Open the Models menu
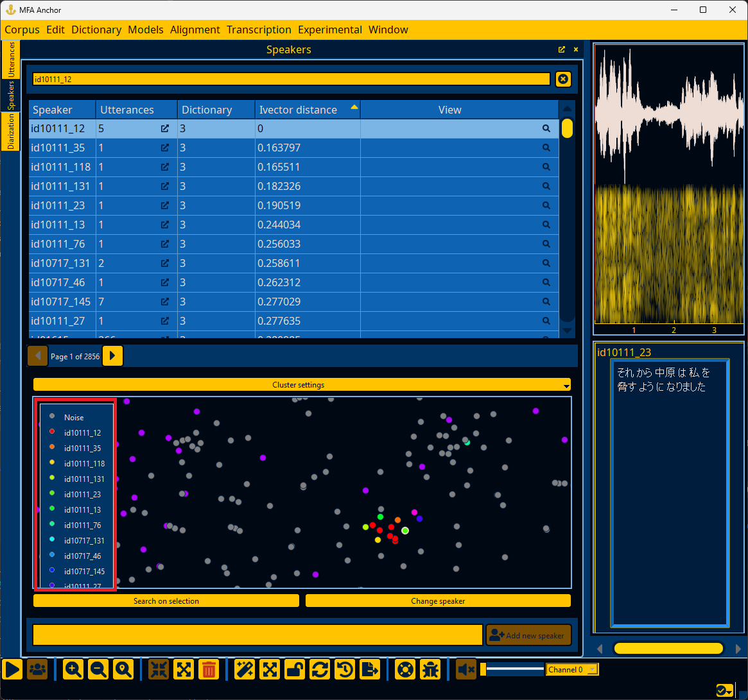This screenshot has width=748, height=700. 146,30
